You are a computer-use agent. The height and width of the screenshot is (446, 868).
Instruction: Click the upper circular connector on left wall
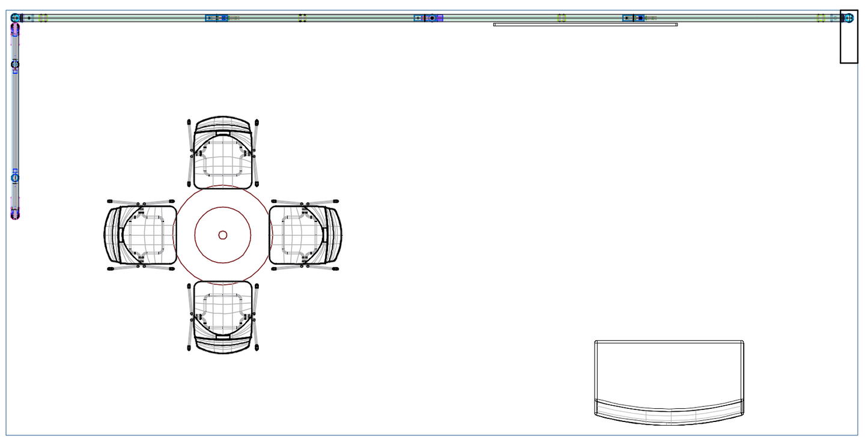click(x=15, y=64)
